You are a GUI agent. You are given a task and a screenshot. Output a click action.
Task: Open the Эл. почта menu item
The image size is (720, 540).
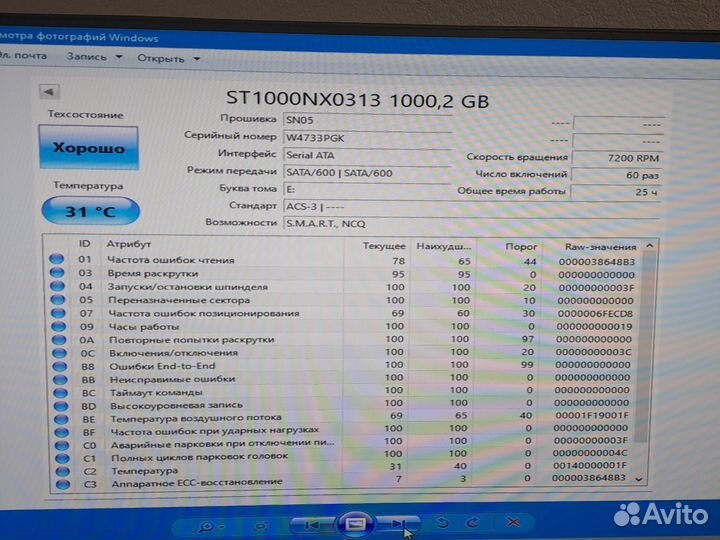[23, 55]
